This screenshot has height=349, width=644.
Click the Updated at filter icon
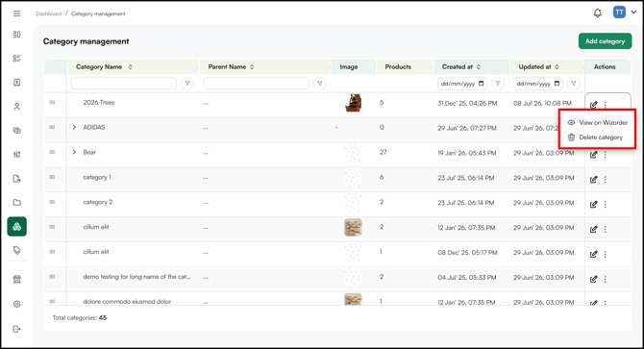pyautogui.click(x=574, y=84)
